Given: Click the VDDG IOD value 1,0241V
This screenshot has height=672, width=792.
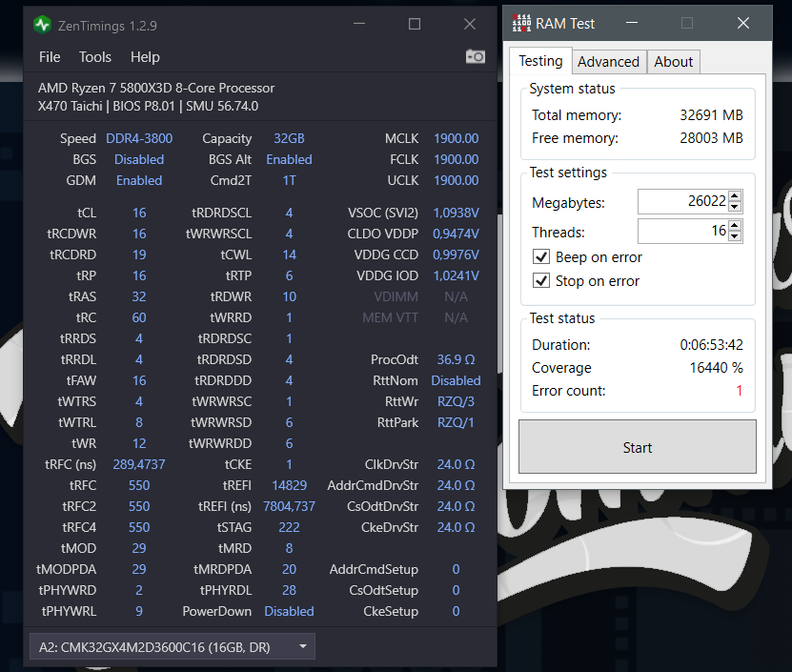Looking at the screenshot, I should coord(456,275).
